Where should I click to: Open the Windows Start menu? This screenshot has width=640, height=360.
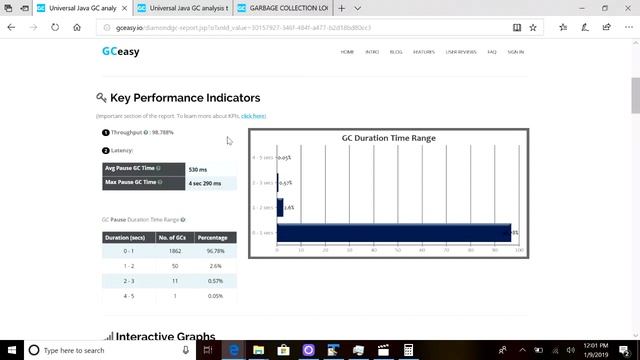(12, 350)
